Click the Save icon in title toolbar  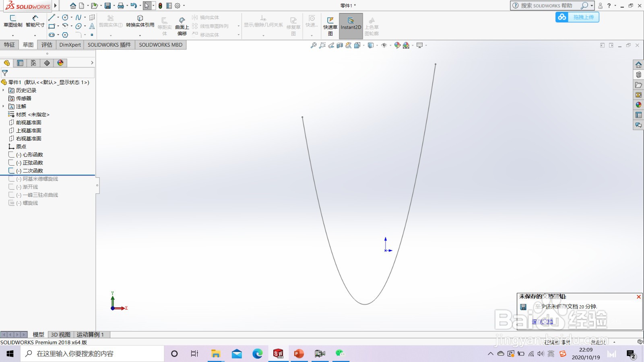click(x=107, y=6)
